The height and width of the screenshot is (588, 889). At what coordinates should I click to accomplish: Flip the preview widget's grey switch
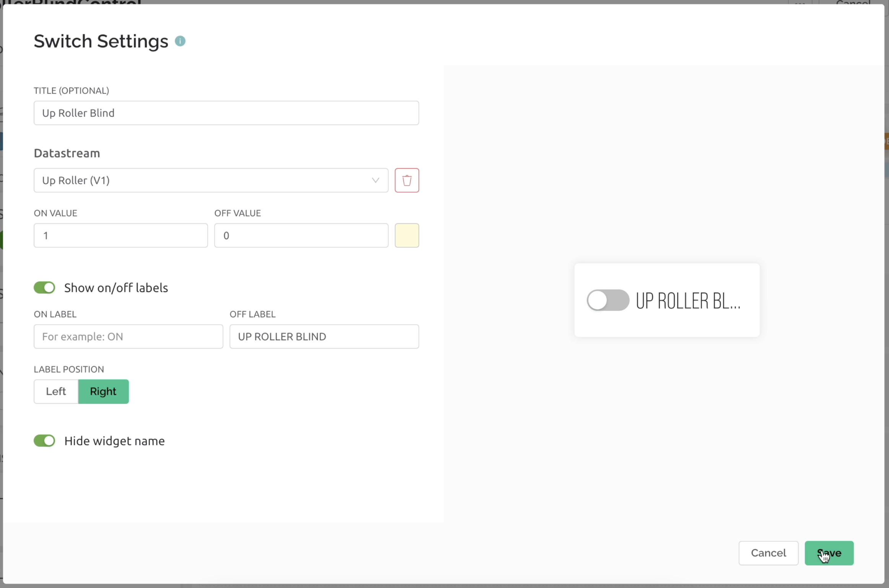pos(608,300)
